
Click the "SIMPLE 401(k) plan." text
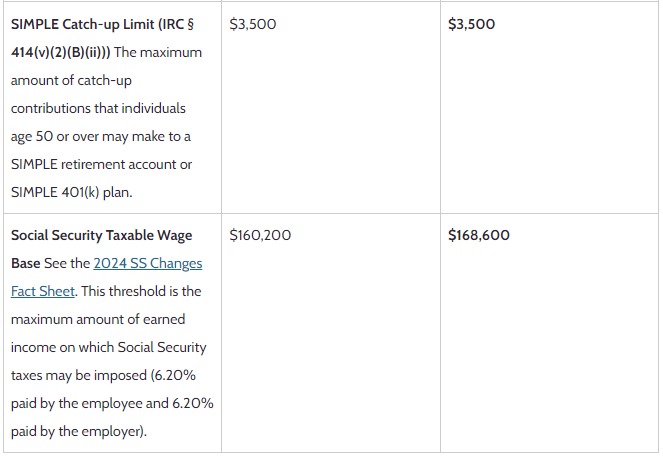73,192
